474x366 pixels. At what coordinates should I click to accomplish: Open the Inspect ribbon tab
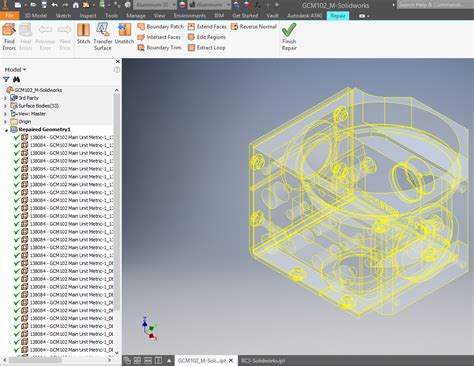point(88,16)
